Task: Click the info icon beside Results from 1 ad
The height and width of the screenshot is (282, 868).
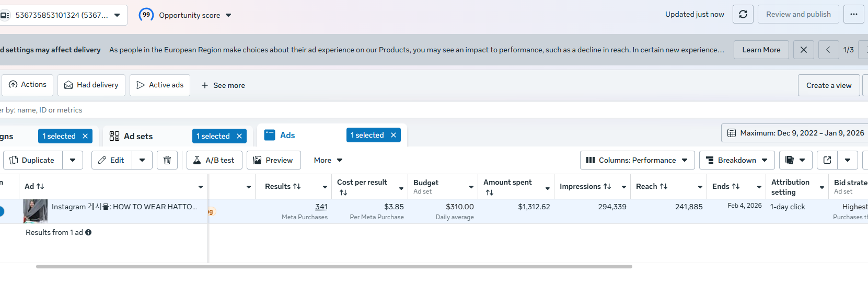Action: click(88, 232)
